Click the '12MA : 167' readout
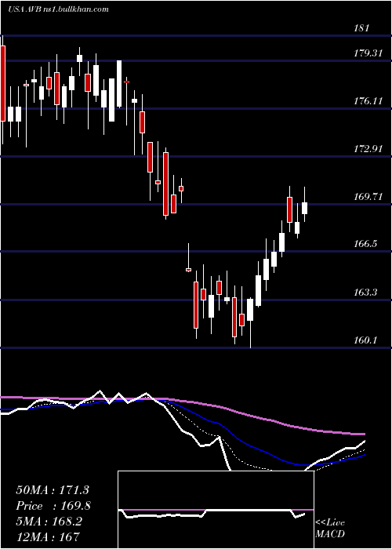 coord(48,536)
